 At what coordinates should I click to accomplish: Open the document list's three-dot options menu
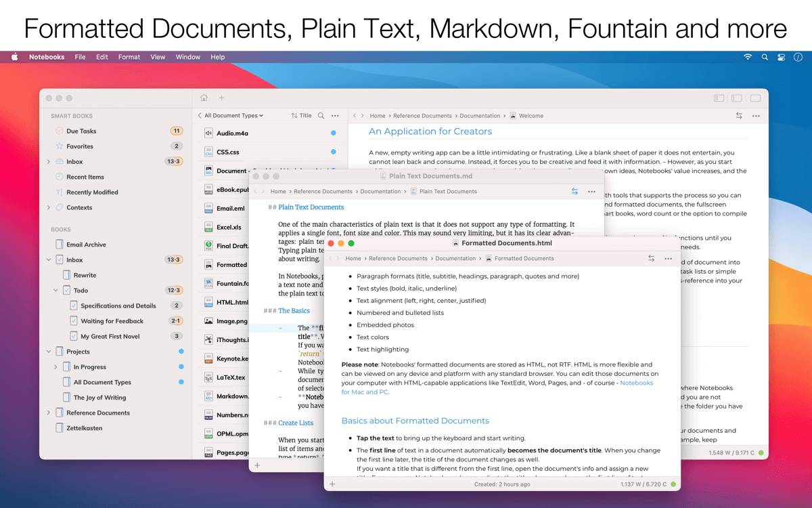(x=335, y=116)
